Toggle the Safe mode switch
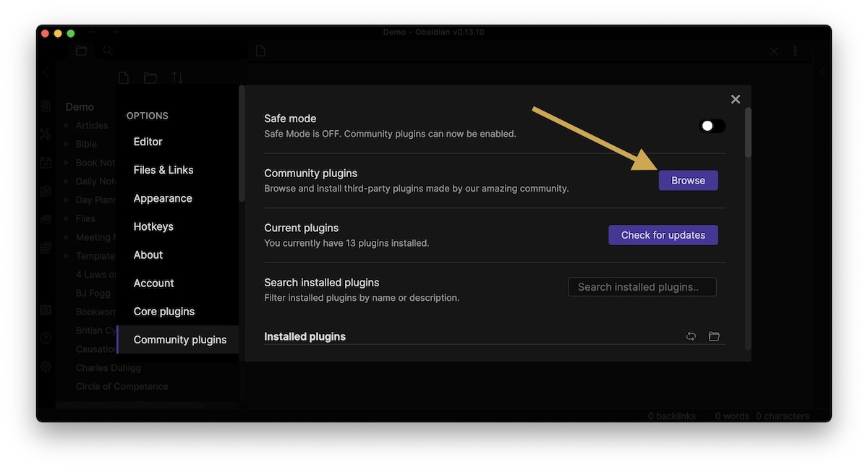 click(712, 126)
